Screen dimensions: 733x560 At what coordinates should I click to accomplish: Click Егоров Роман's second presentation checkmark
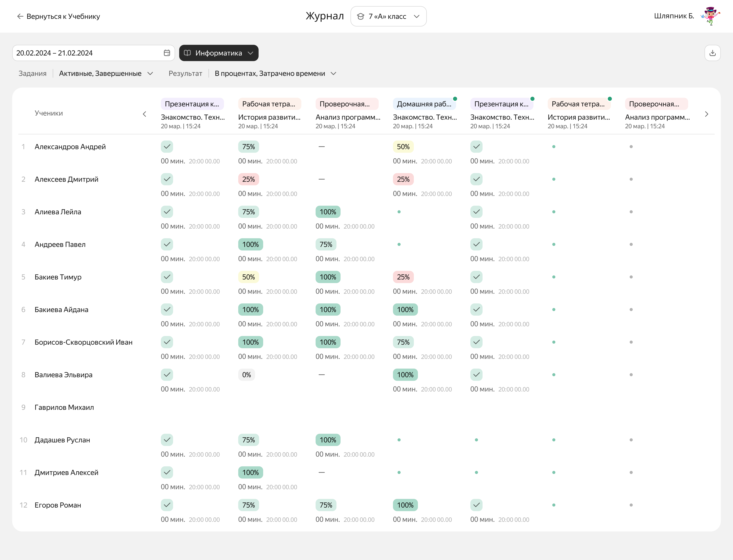click(476, 505)
